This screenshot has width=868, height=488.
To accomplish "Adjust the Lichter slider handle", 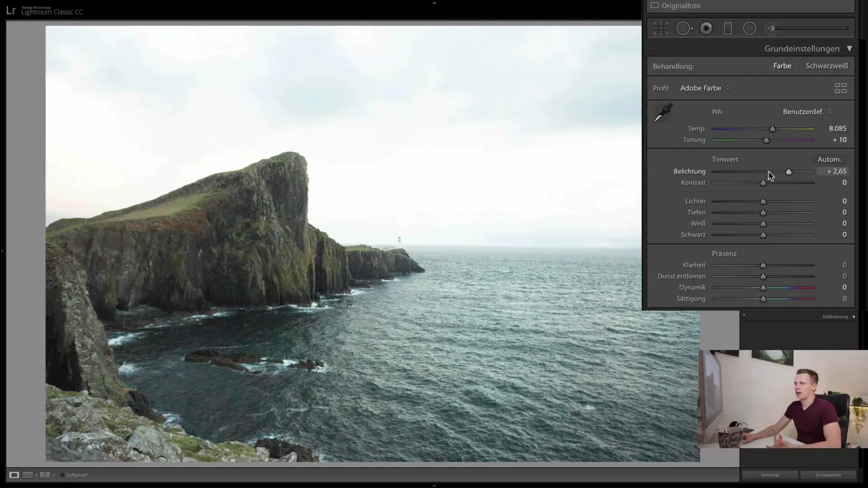I will 763,202.
